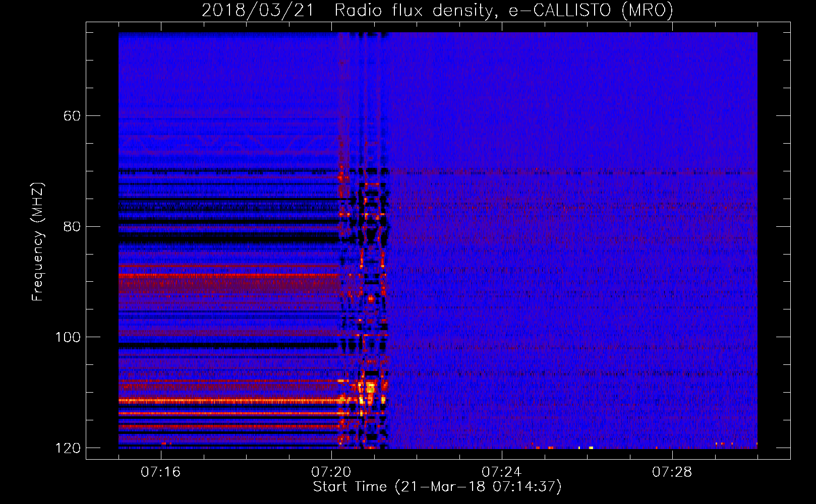Select the 'Frequency (MHZ)' y-axis label
The height and width of the screenshot is (504, 816).
tap(38, 242)
